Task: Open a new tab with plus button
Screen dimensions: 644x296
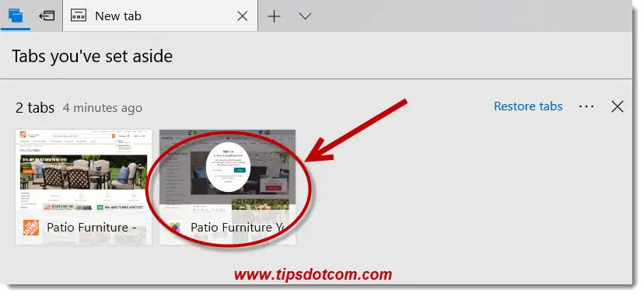Action: [x=274, y=16]
